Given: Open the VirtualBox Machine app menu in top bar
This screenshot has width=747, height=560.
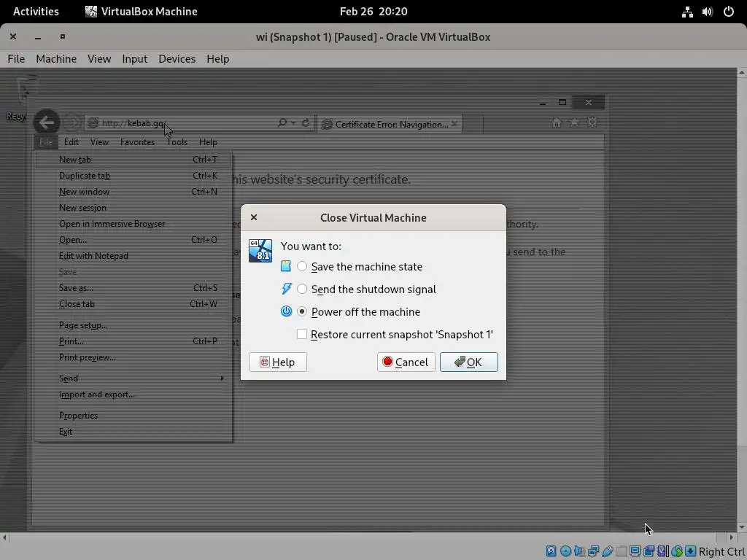Looking at the screenshot, I should click(x=142, y=12).
